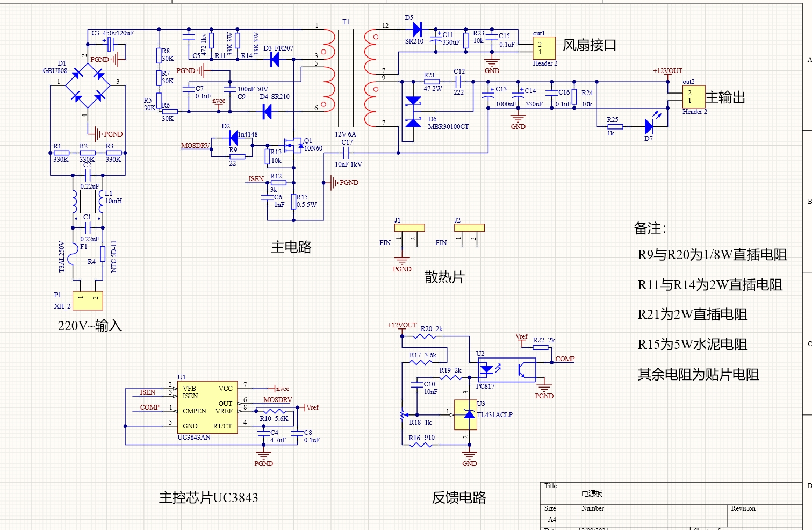Click the R22 2k resistor symbol

pos(541,348)
